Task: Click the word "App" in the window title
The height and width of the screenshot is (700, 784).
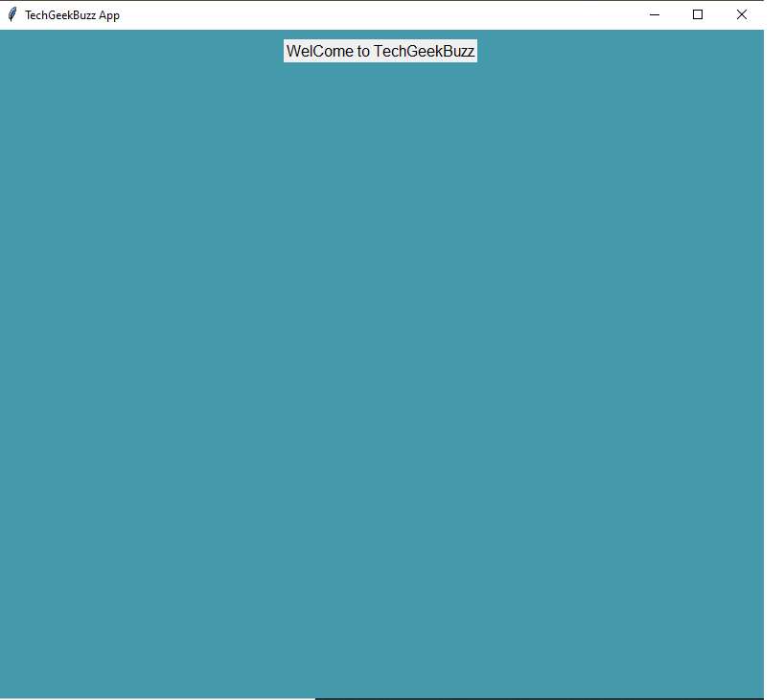Action: tap(109, 15)
